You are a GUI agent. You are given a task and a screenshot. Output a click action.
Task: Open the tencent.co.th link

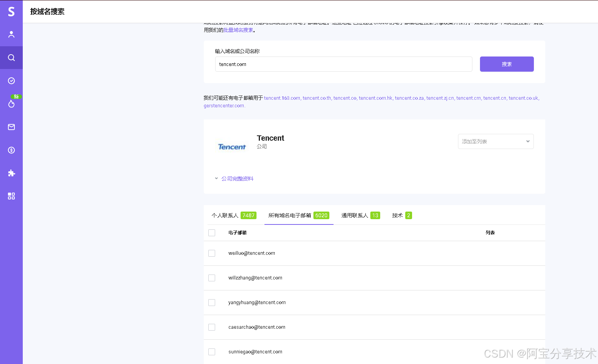[x=317, y=98]
